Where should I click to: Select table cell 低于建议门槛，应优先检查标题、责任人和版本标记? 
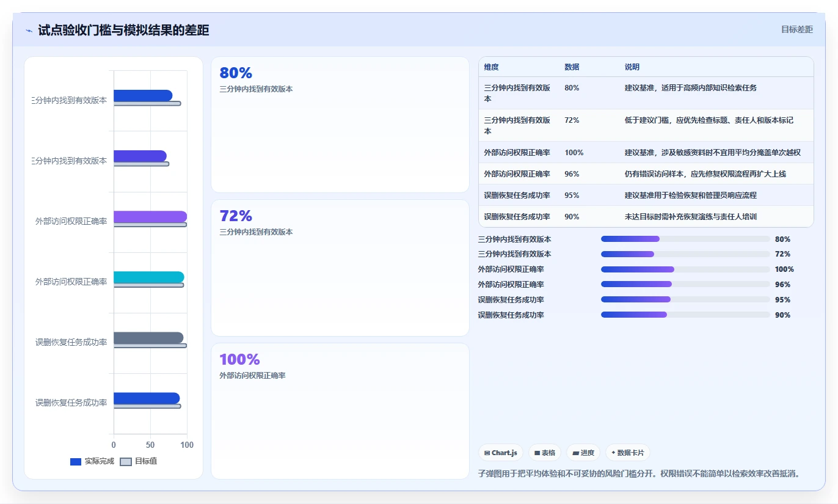(x=709, y=120)
